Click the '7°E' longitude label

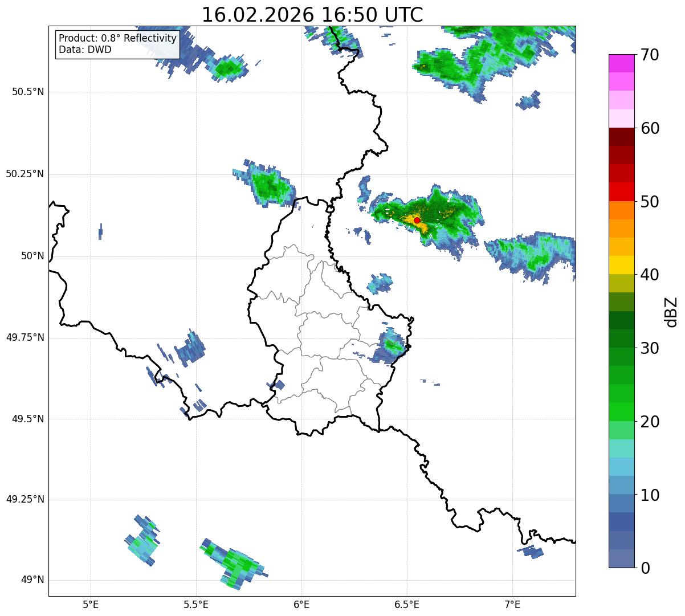click(x=512, y=604)
